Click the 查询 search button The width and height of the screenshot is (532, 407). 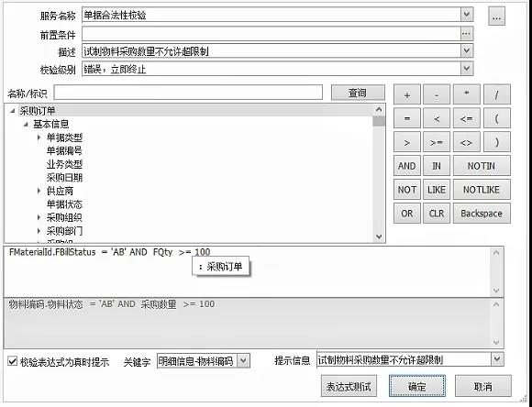358,93
